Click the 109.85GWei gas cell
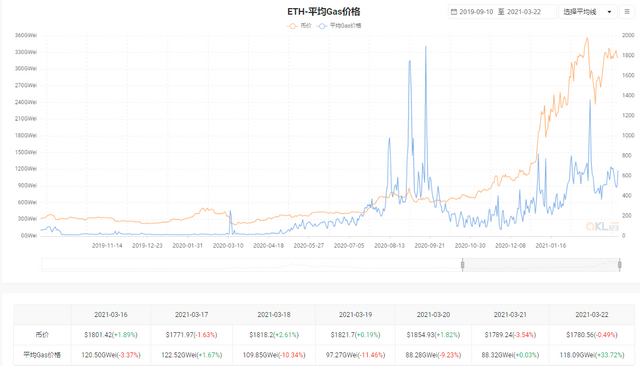Viewport: 640px width, 366px height. coord(274,355)
